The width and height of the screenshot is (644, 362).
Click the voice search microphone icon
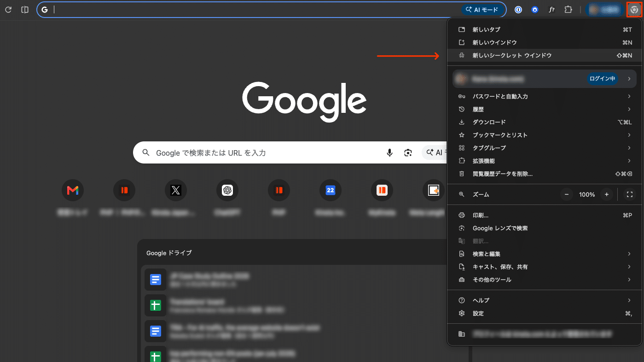[x=389, y=152]
